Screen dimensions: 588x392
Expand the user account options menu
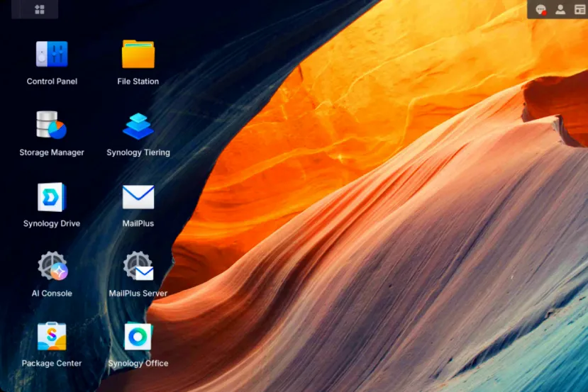click(x=560, y=9)
